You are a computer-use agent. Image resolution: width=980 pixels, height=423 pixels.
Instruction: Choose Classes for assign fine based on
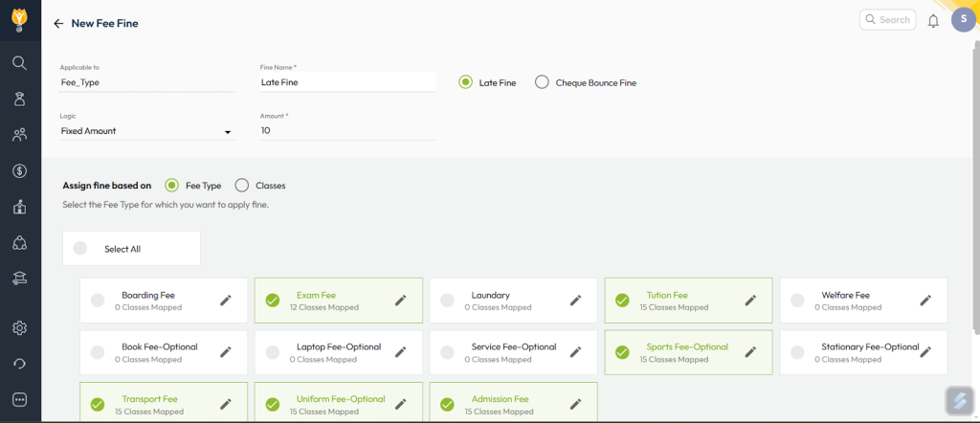(x=242, y=186)
